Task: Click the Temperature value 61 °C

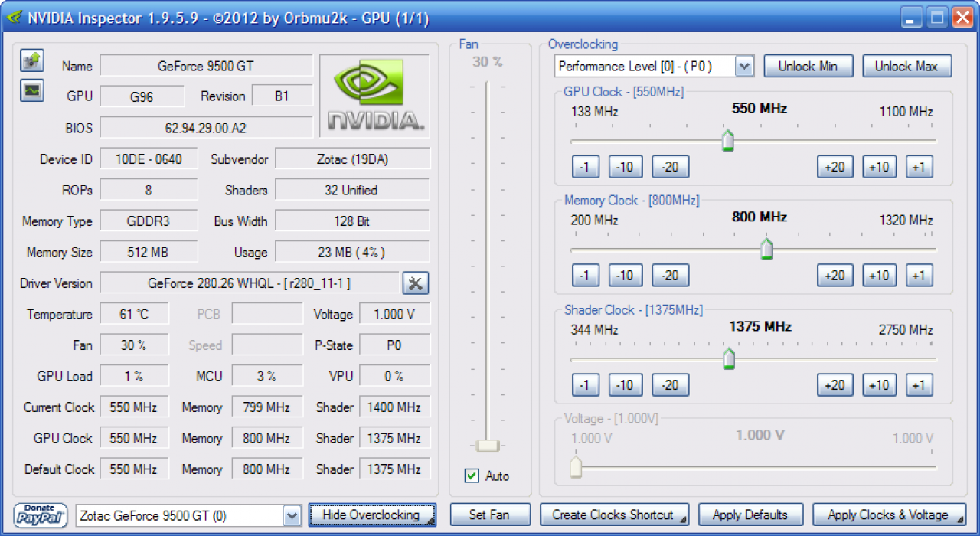Action: [134, 314]
